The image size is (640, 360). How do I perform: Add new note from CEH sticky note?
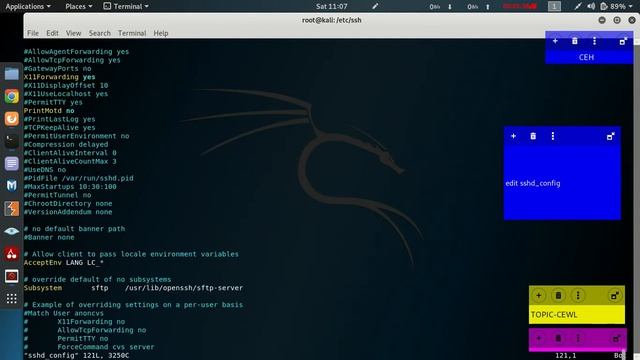(555, 41)
